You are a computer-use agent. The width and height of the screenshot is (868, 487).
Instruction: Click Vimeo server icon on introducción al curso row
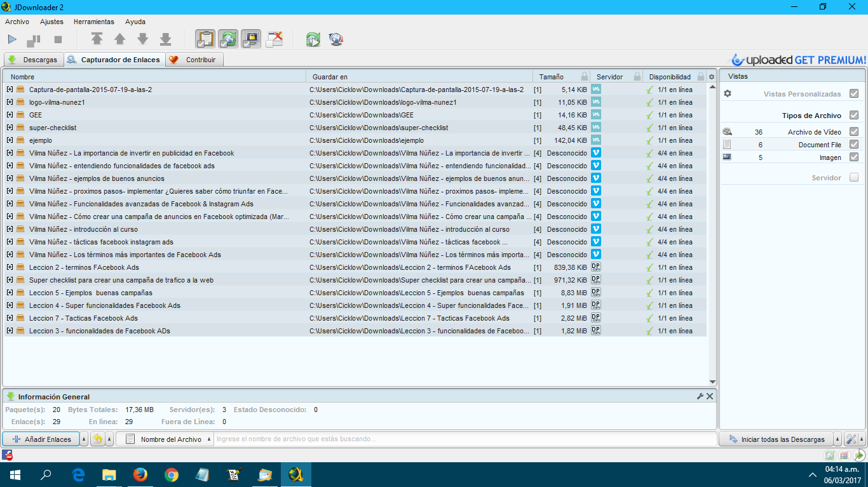click(x=596, y=229)
